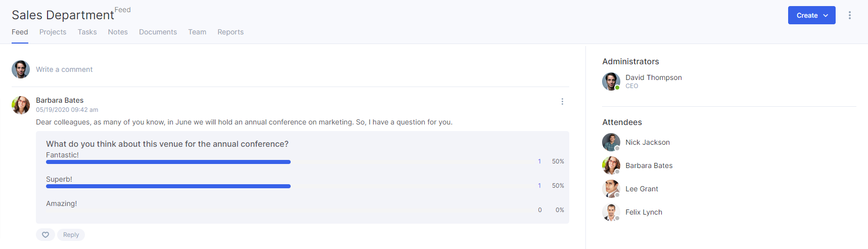Click Lee Grant's attendee avatar

coord(611,189)
